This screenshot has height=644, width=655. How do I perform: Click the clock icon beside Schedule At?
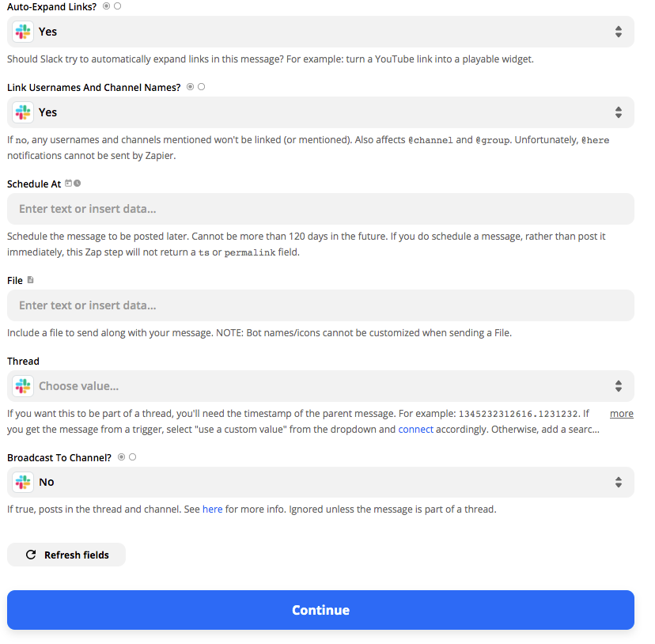(x=78, y=184)
